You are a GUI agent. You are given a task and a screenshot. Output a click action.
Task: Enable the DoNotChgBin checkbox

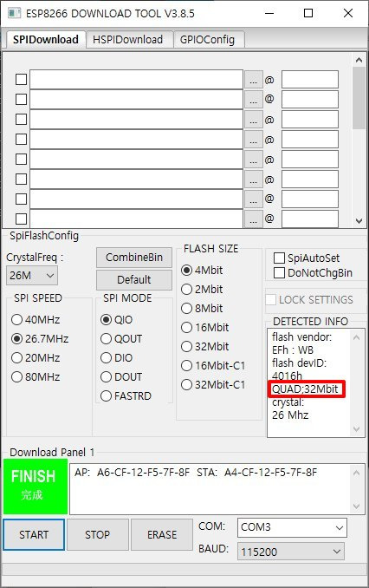click(x=314, y=272)
